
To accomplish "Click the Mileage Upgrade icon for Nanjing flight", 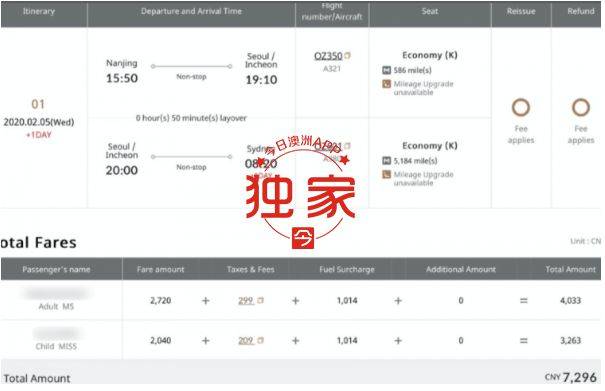I will [386, 84].
